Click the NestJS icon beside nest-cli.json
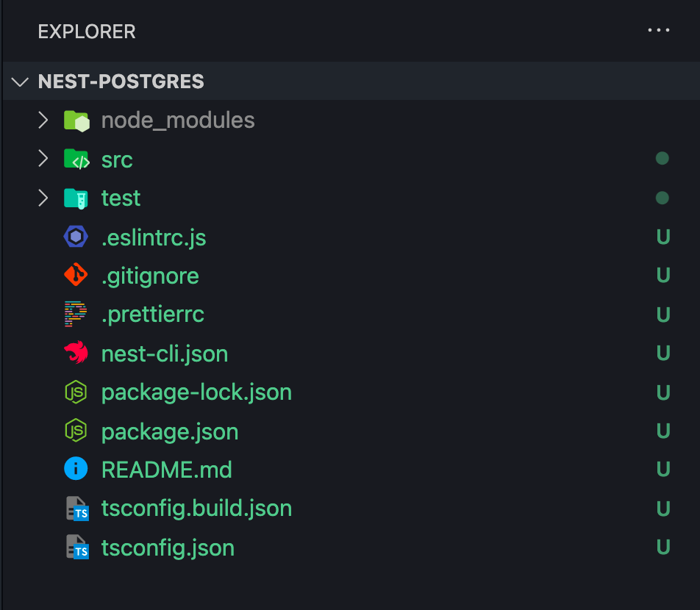 click(x=76, y=353)
